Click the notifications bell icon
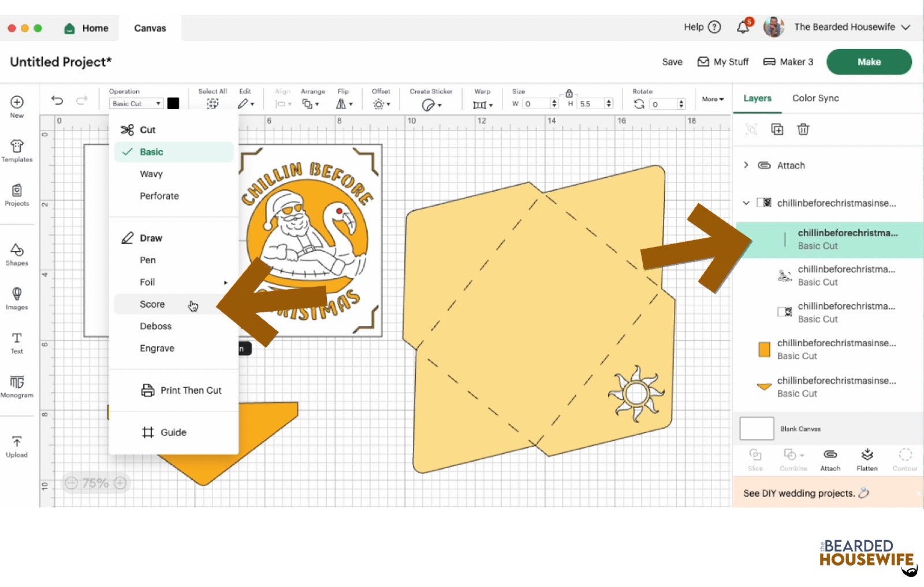This screenshot has height=587, width=924. click(x=743, y=27)
